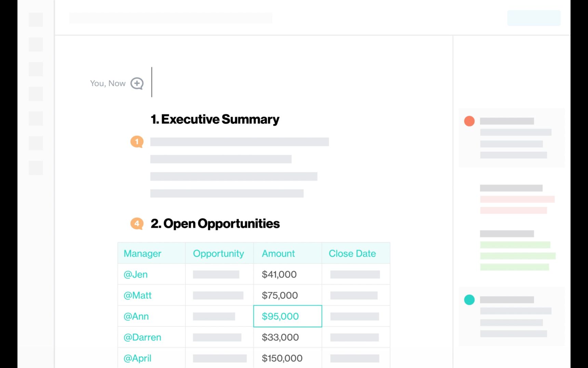The width and height of the screenshot is (588, 368).
Task: Click the 1. Executive Summary heading
Action: point(215,119)
